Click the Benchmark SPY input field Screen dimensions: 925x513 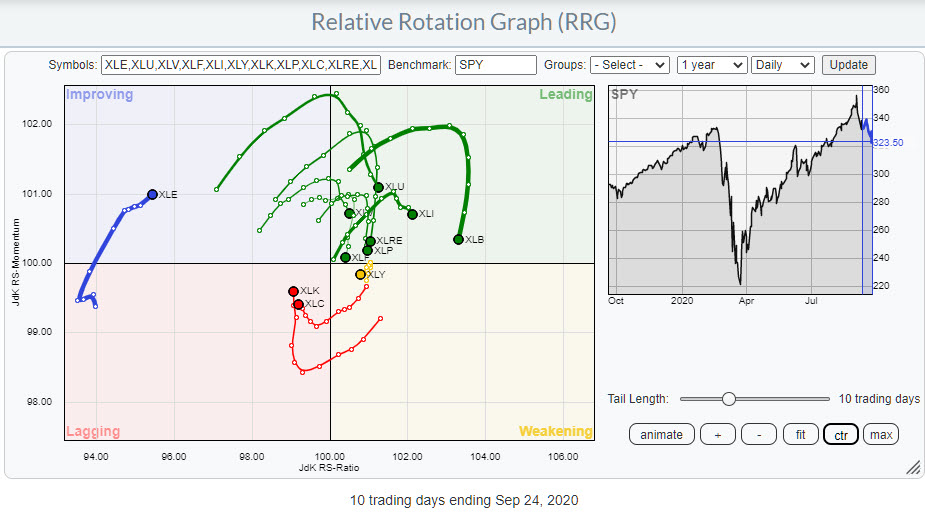coord(496,65)
